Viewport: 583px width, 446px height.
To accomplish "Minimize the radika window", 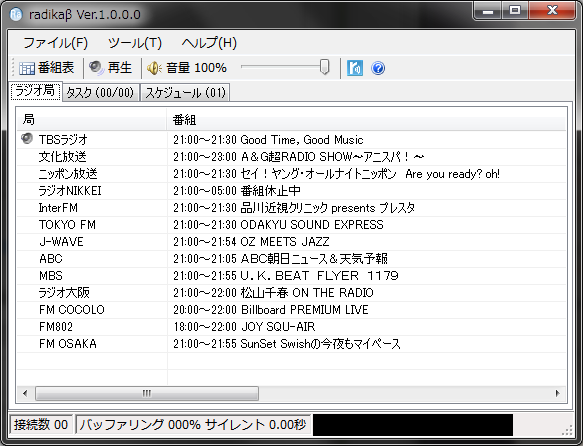I will pyautogui.click(x=488, y=11).
